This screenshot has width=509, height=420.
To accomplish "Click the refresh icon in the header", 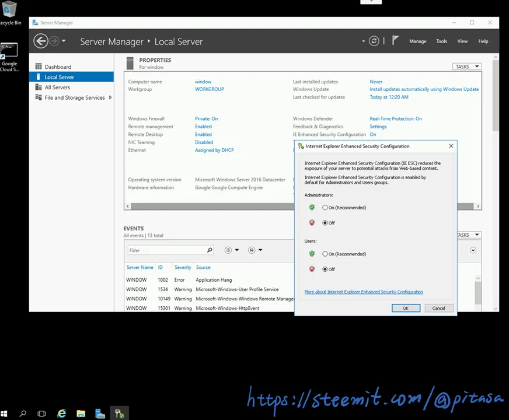I will point(374,41).
